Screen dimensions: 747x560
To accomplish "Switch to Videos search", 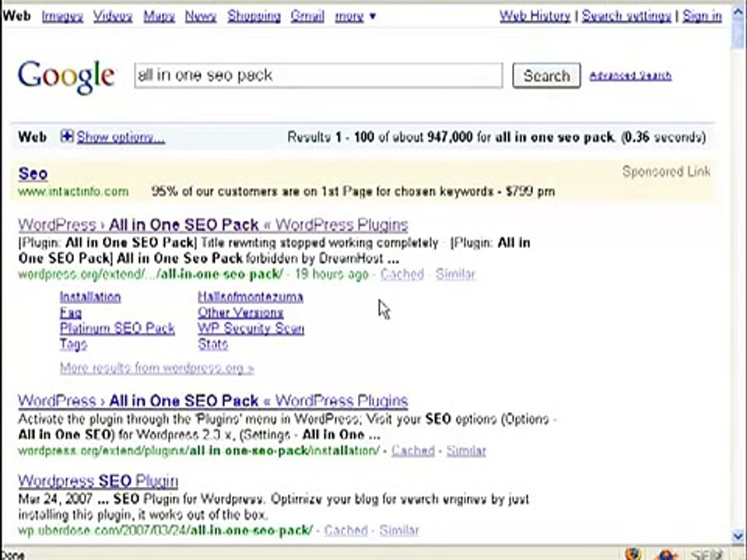I will point(113,16).
